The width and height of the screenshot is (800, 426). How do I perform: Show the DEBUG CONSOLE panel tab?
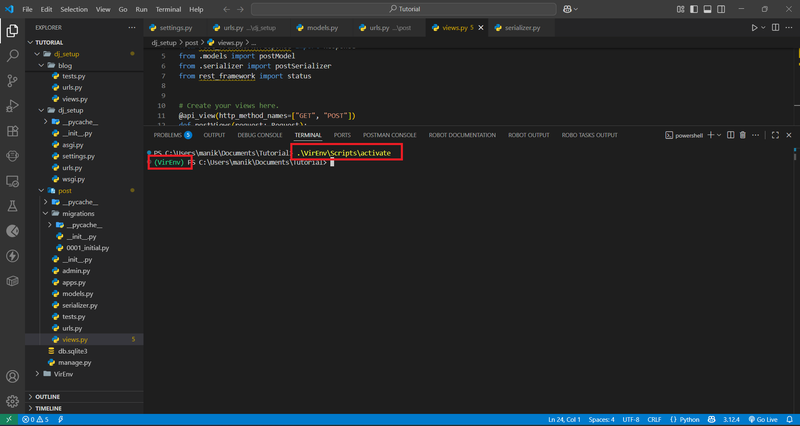click(260, 135)
